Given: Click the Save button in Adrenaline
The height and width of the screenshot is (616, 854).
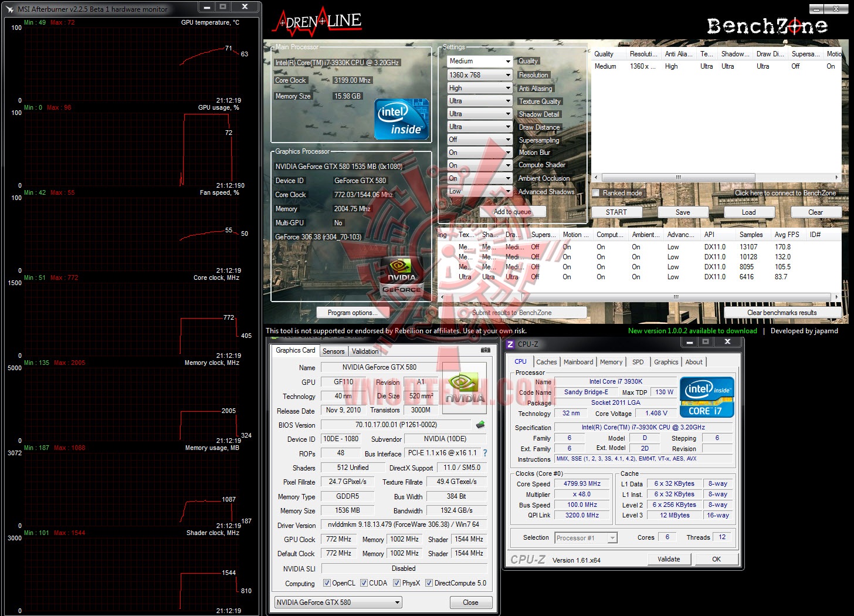Looking at the screenshot, I should click(x=683, y=212).
